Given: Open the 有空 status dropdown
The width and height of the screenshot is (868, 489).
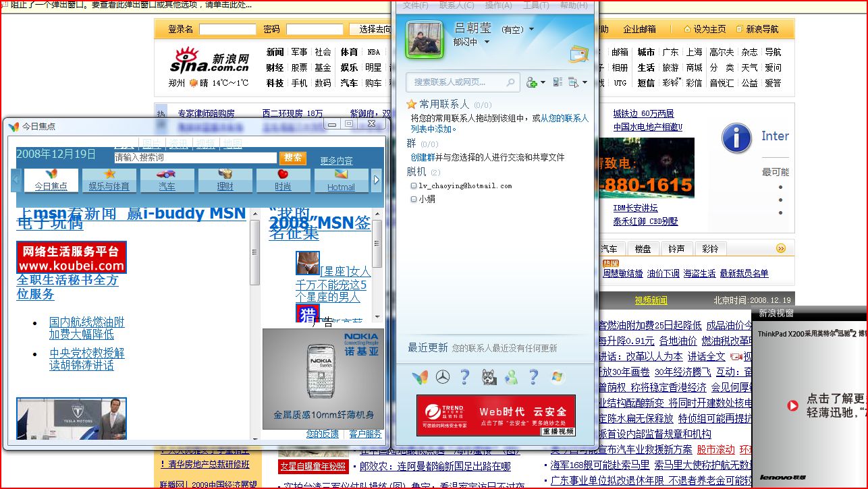Looking at the screenshot, I should pyautogui.click(x=531, y=30).
